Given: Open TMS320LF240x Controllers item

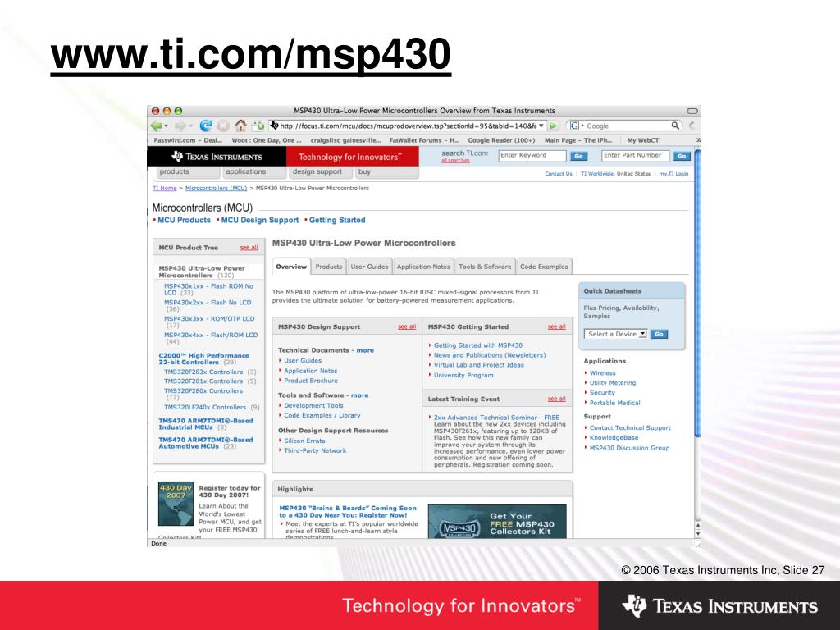Looking at the screenshot, I should [x=204, y=407].
